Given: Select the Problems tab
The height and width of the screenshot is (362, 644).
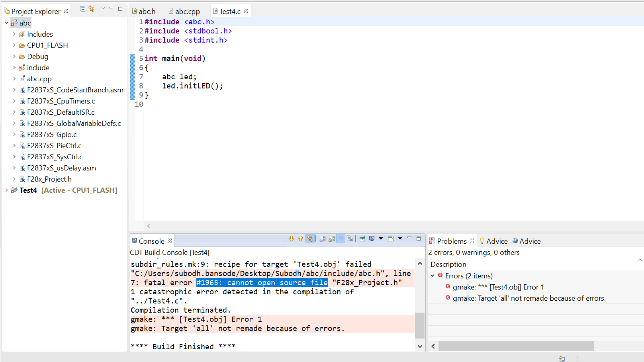Looking at the screenshot, I should (452, 241).
